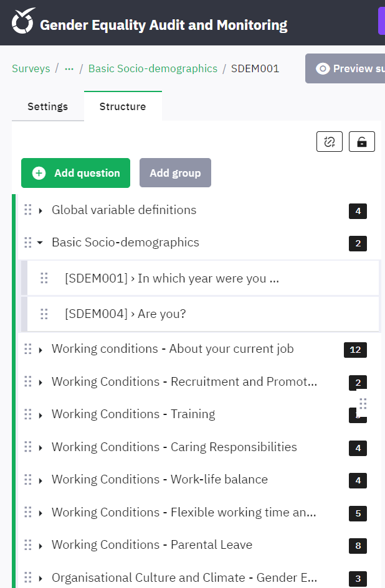Click the drag handle beside SDEM001 question
This screenshot has width=385, height=588.
point(44,278)
